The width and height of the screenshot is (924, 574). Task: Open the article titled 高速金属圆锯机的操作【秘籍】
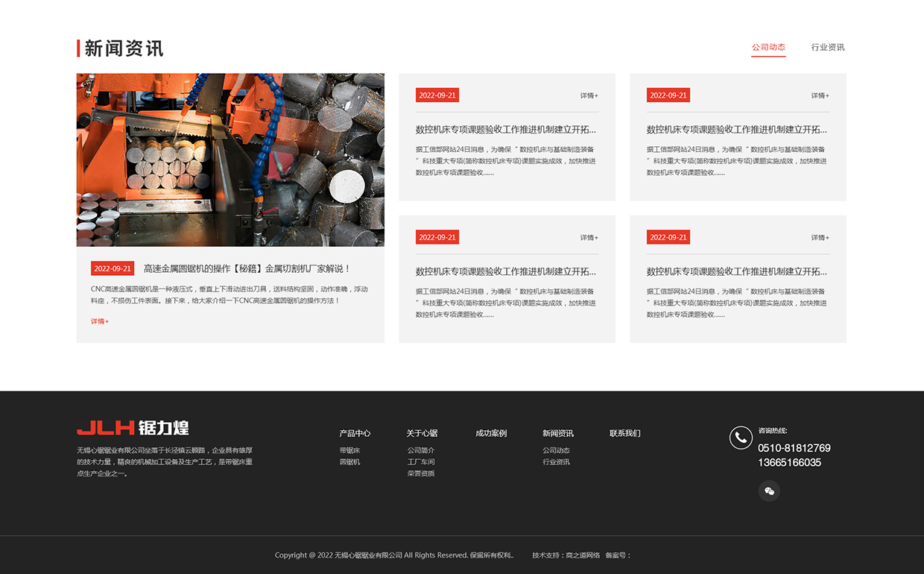(246, 268)
